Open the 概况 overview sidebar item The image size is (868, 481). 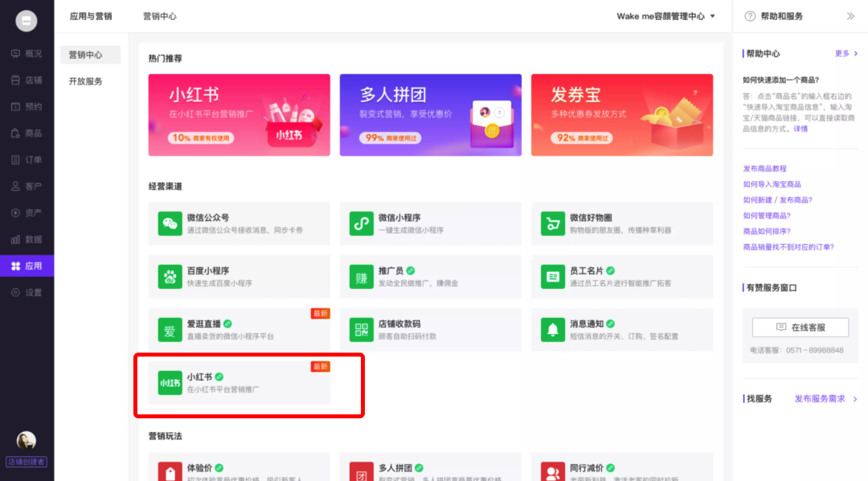click(x=27, y=54)
